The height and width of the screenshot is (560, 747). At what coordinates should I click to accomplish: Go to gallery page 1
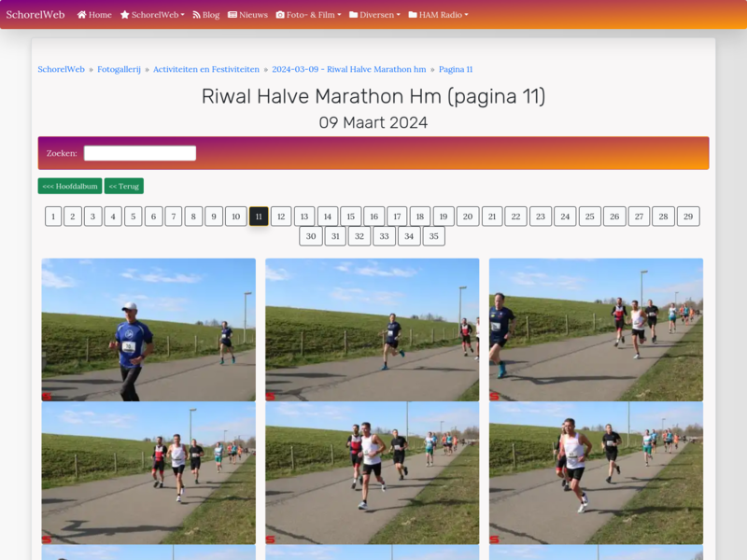53,217
